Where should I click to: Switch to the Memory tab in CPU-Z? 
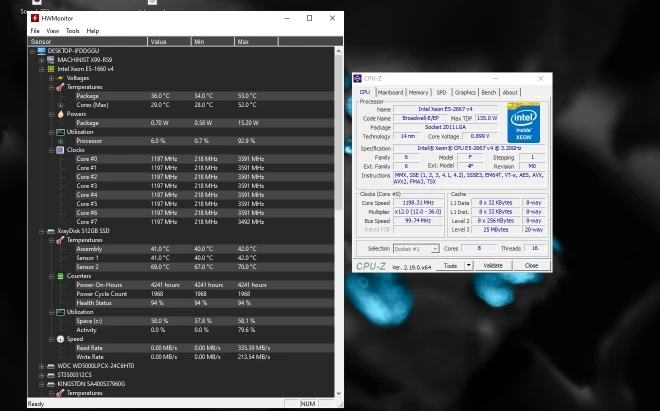[418, 93]
